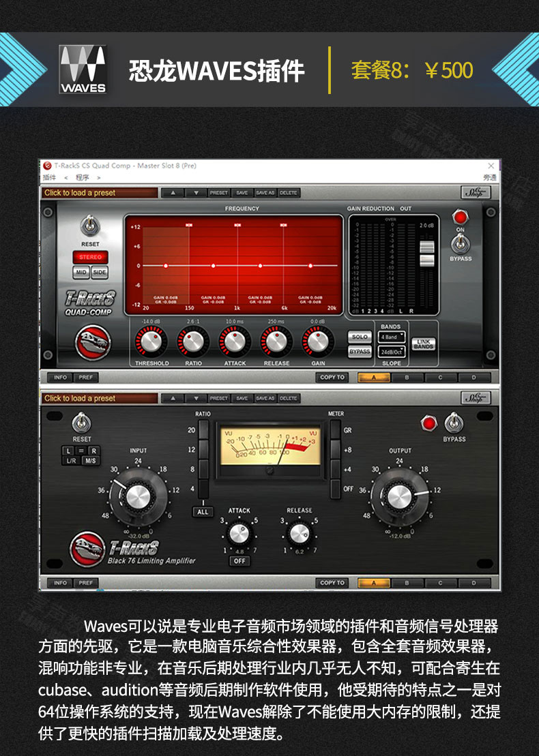This screenshot has width=539, height=756.
Task: Click previous preset up arrow in Quad-Comp
Action: (173, 193)
